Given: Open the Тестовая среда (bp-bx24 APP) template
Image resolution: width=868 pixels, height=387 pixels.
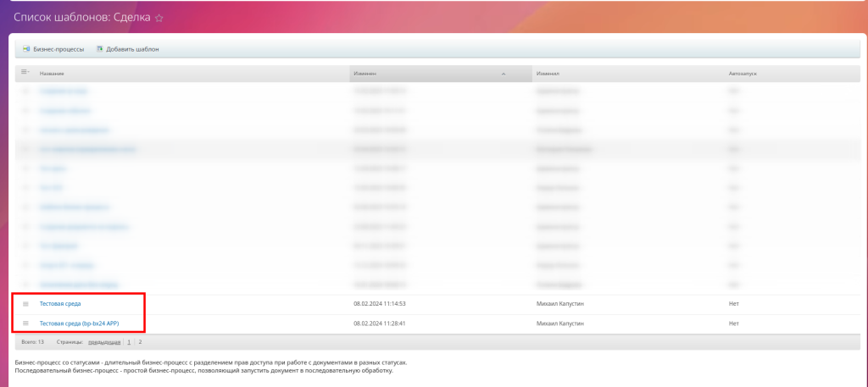Looking at the screenshot, I should coord(79,323).
